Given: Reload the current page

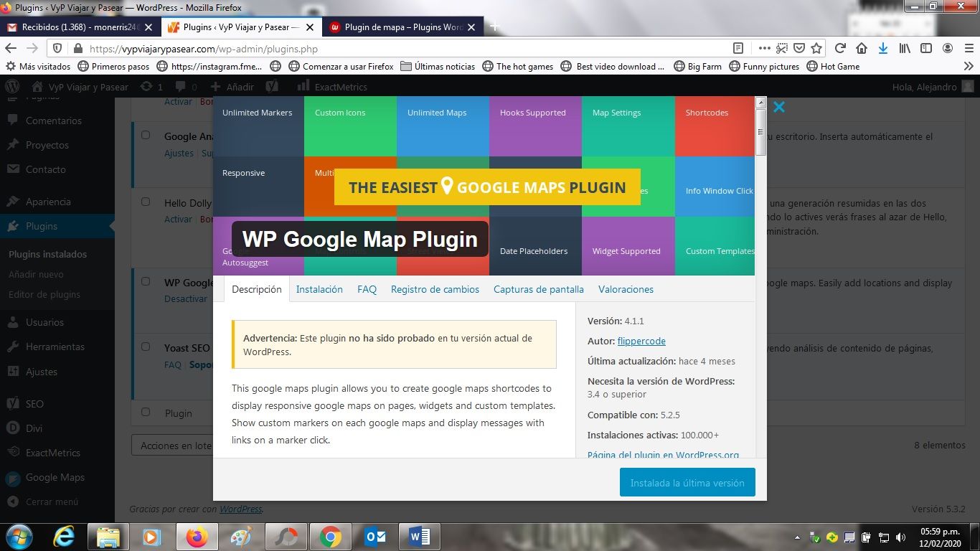Looking at the screenshot, I should click(841, 49).
